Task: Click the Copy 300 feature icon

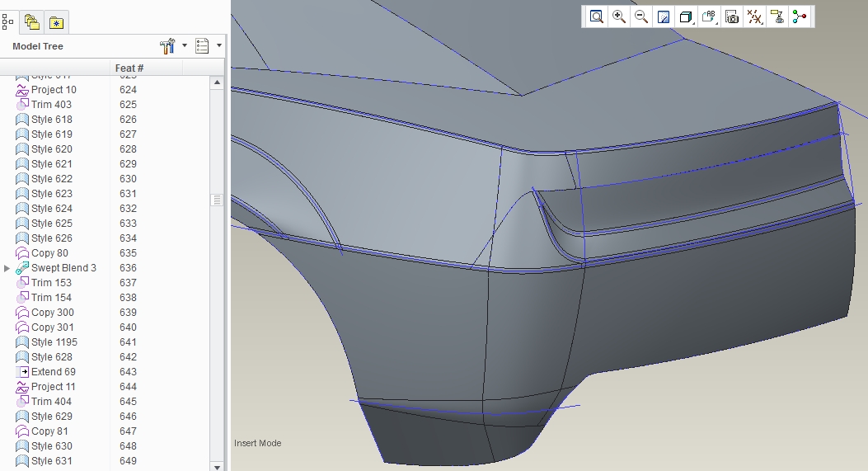Action: 22,313
